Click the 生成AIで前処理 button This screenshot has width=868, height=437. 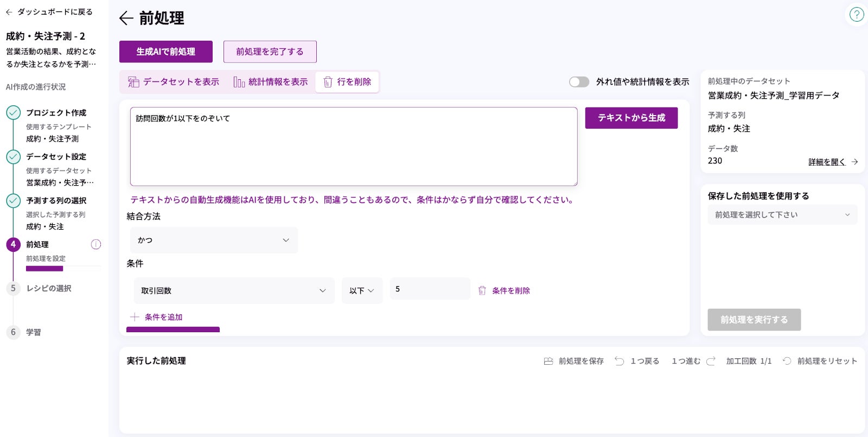(166, 52)
